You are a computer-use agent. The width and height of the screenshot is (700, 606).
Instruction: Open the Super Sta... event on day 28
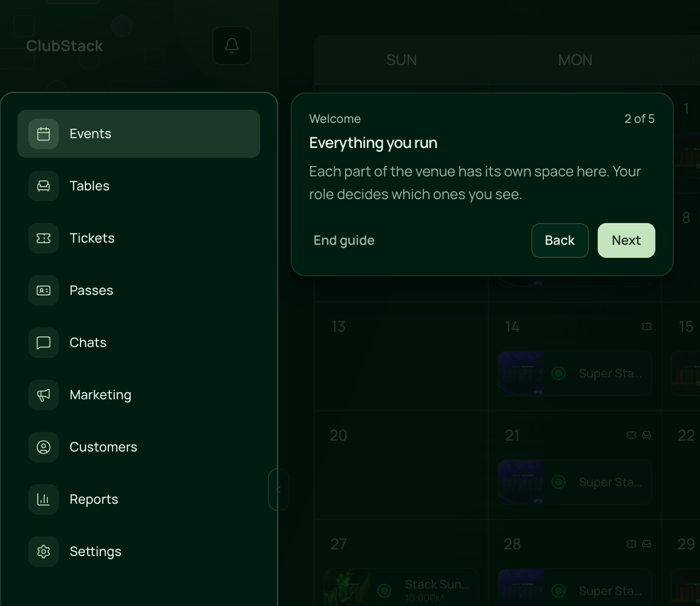pyautogui.click(x=575, y=588)
